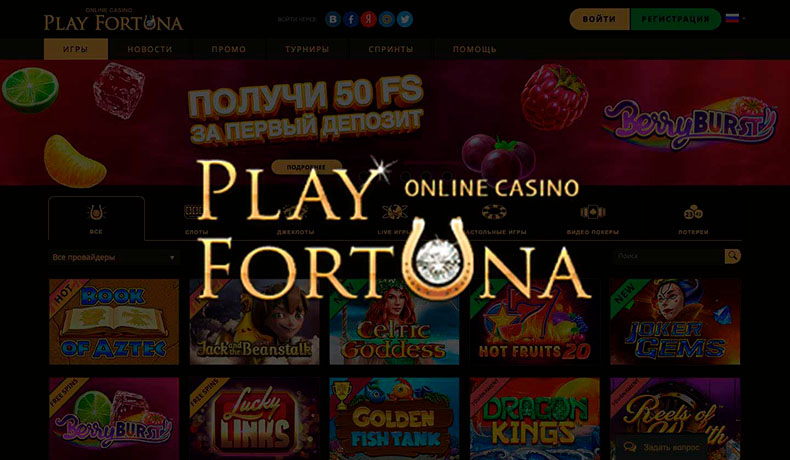Open the Новости menu item
790x460 pixels.
click(x=150, y=49)
